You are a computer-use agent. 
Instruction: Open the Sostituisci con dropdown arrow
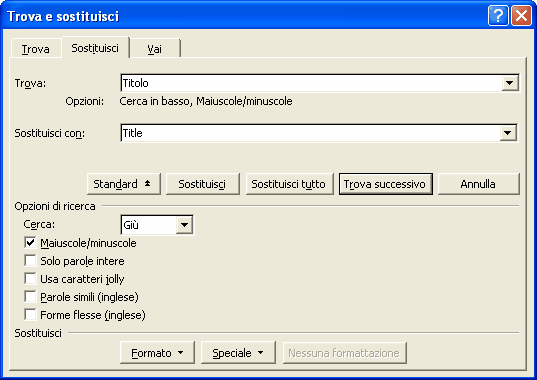pos(508,133)
